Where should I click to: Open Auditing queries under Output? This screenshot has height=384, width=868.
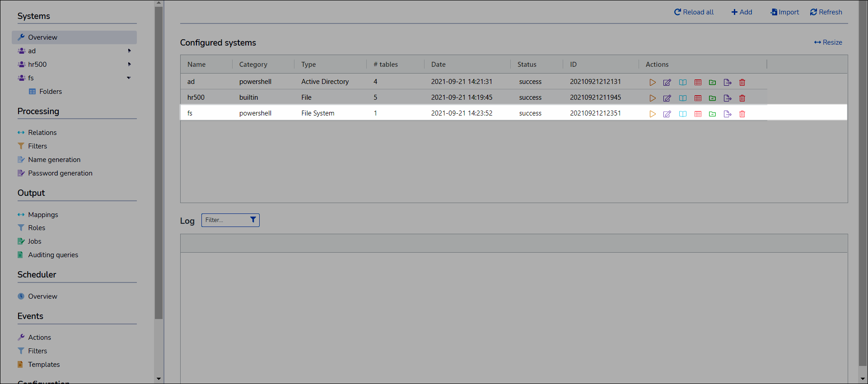[53, 255]
